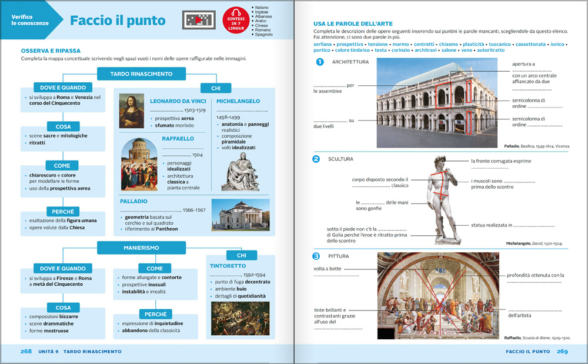Click the blank before 1566-1567 under Palladio

pyautogui.click(x=151, y=211)
